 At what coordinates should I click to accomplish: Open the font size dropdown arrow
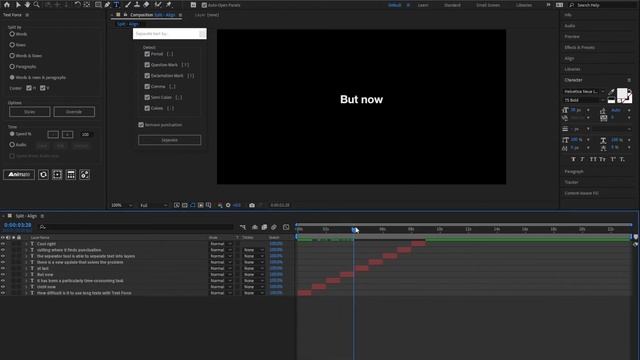(x=588, y=110)
